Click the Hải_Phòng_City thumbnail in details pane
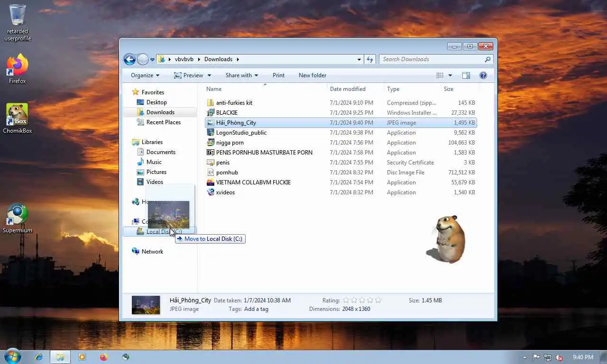This screenshot has width=607, height=364. [146, 305]
